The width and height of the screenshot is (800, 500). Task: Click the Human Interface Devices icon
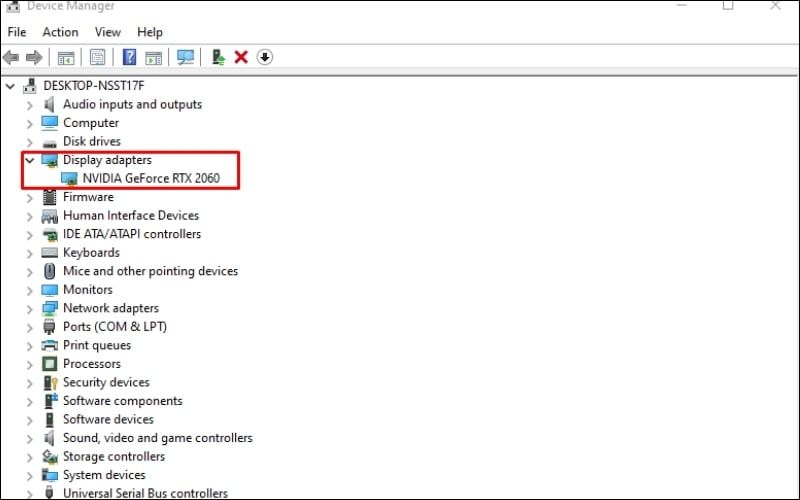[x=49, y=216]
